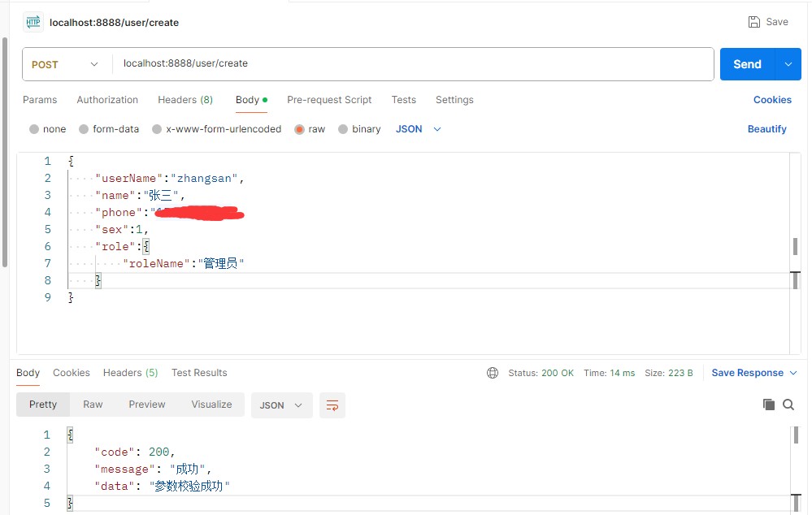This screenshot has width=812, height=515.
Task: Click the "message": "成功" response line
Action: [153, 469]
